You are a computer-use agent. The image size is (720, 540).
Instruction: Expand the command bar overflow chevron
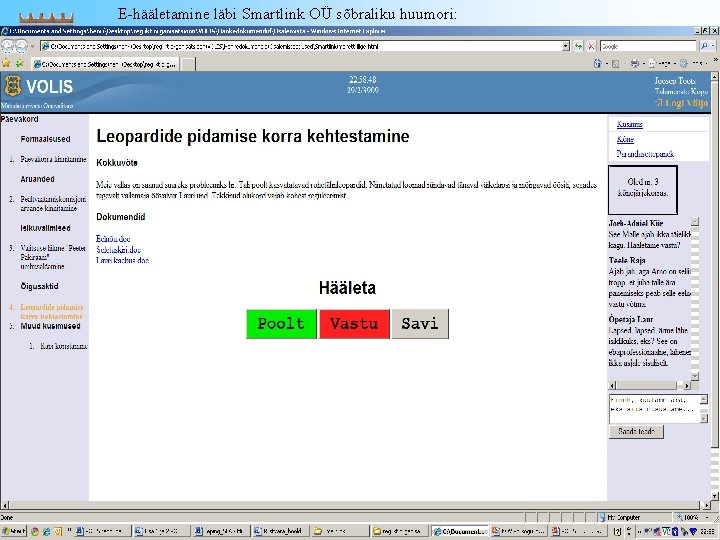715,60
